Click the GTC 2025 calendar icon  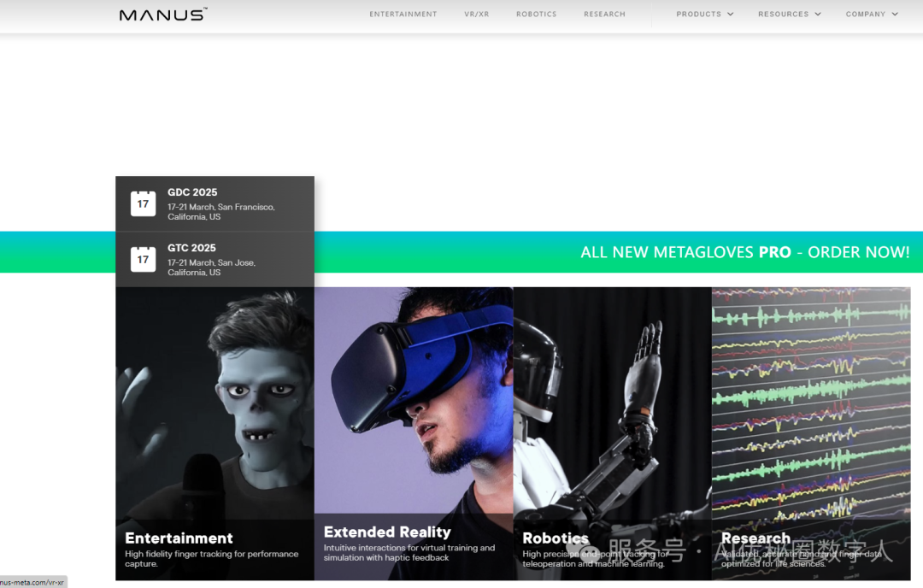[x=143, y=259]
